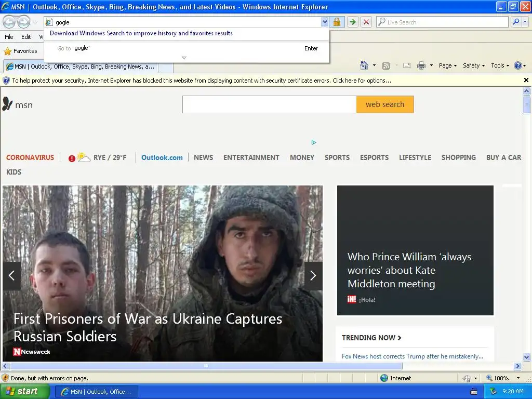Open the CORONAVIRUS section link
532x399 pixels.
pyautogui.click(x=30, y=157)
